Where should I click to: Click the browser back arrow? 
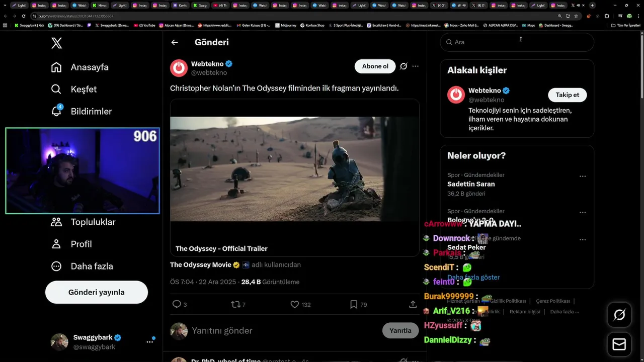[6, 16]
